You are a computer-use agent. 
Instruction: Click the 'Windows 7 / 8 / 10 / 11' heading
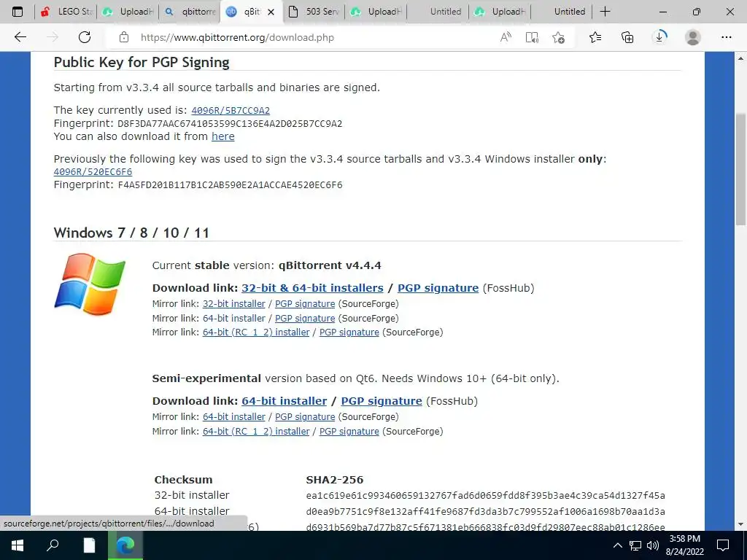point(131,233)
